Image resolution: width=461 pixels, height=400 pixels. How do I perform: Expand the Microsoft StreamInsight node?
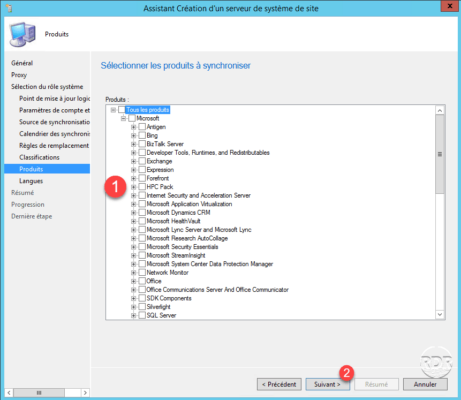[134, 256]
